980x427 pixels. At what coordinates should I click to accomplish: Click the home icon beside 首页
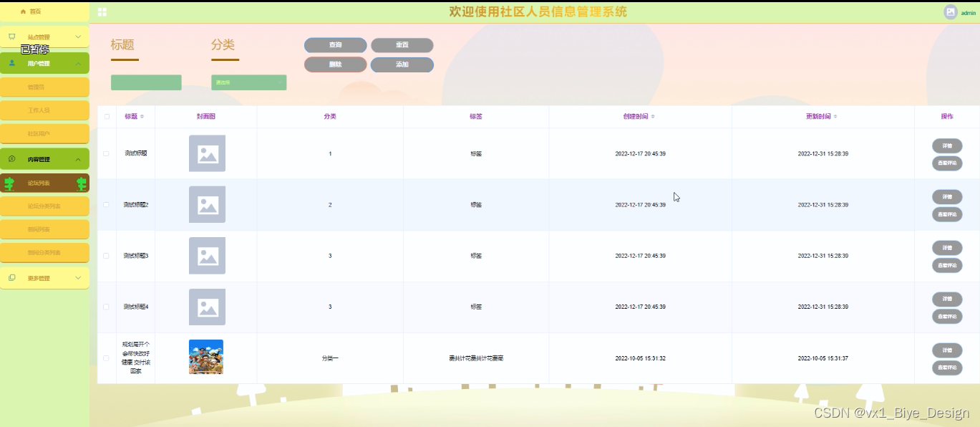tap(23, 11)
